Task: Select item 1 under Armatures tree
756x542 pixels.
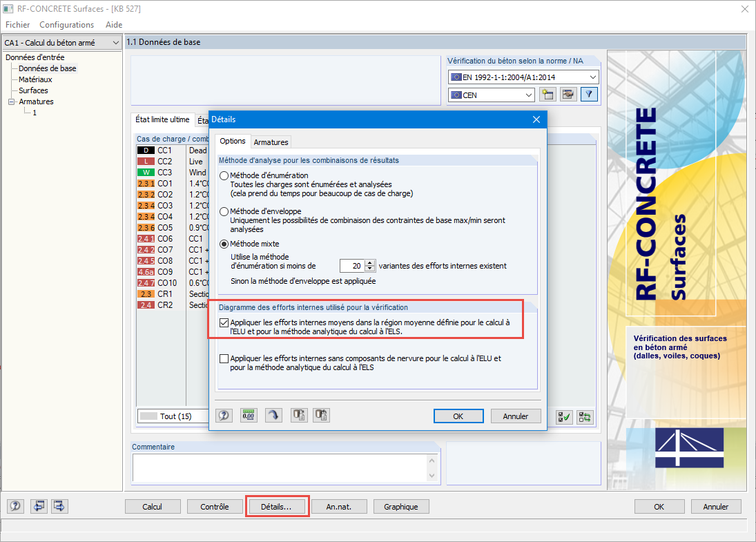Action: pyautogui.click(x=35, y=113)
